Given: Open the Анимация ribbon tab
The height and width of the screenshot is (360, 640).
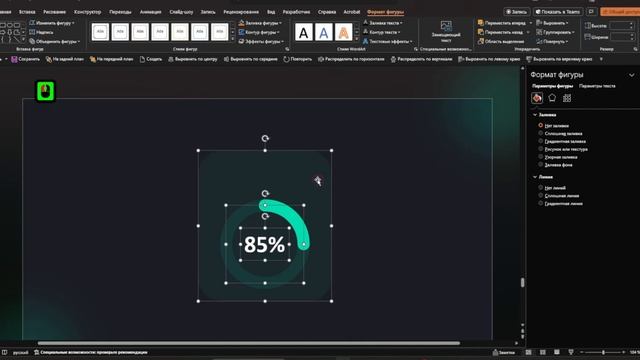Looking at the screenshot, I should 150,12.
